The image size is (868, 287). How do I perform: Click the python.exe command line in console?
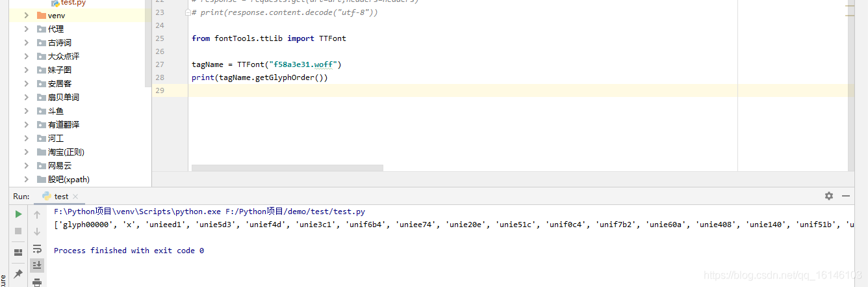tap(209, 212)
